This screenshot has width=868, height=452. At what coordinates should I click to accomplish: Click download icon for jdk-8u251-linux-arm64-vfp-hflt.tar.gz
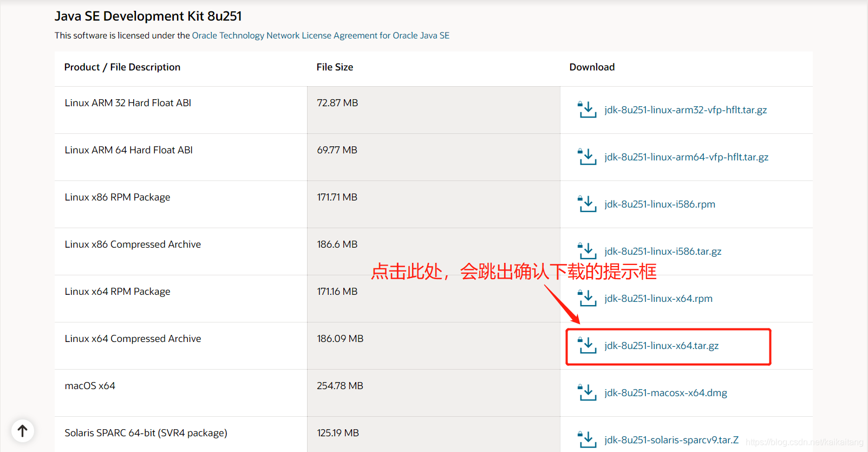click(x=587, y=157)
